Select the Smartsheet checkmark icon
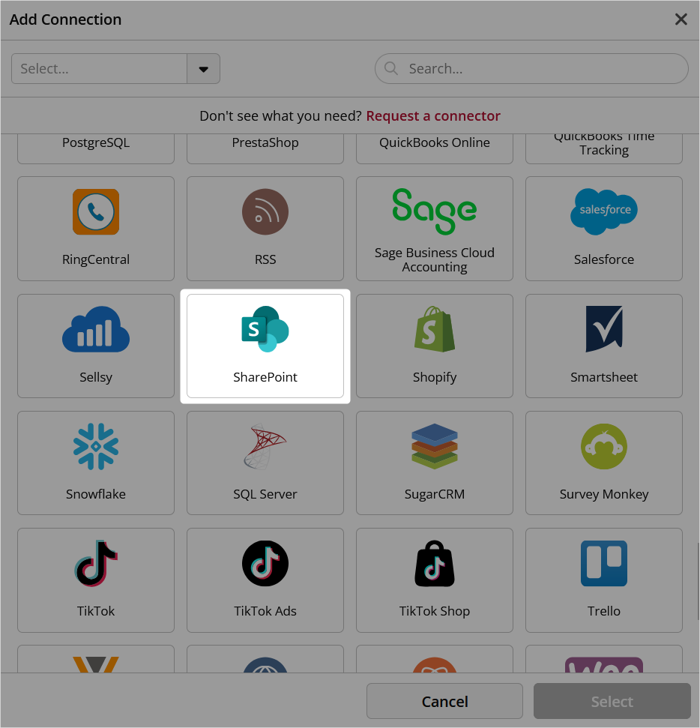 tap(604, 328)
